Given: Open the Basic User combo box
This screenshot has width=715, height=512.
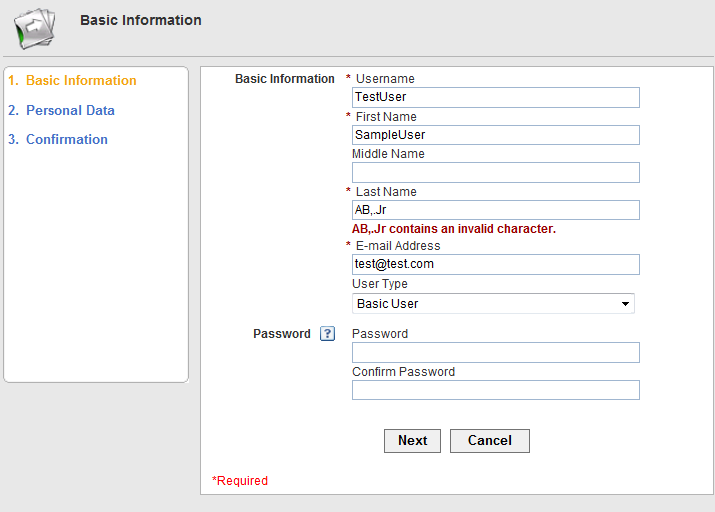Looking at the screenshot, I should 493,304.
